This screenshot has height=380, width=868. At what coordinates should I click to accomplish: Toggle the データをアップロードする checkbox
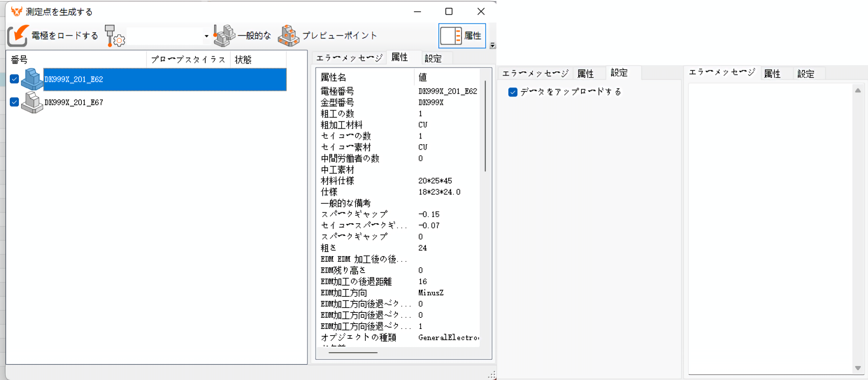(x=513, y=92)
